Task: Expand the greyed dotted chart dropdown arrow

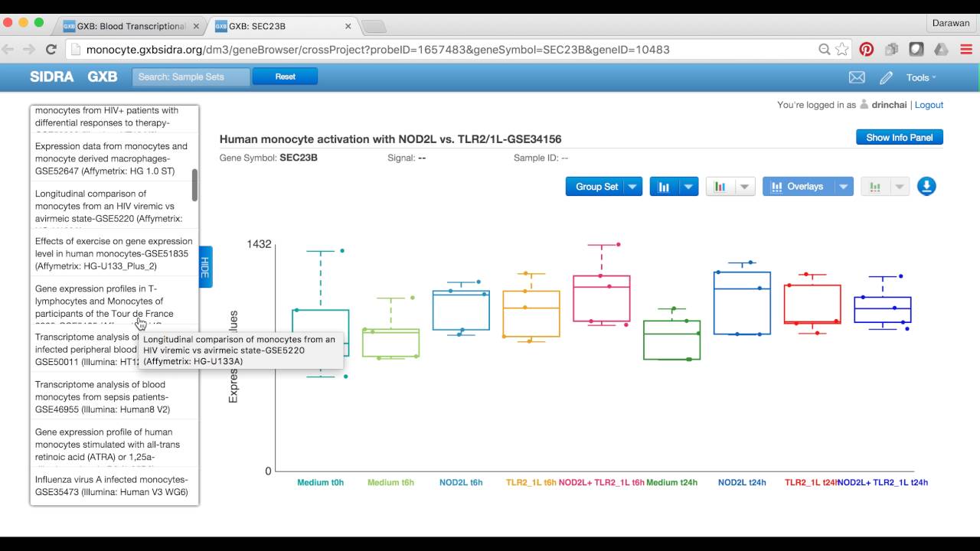Action: click(900, 187)
